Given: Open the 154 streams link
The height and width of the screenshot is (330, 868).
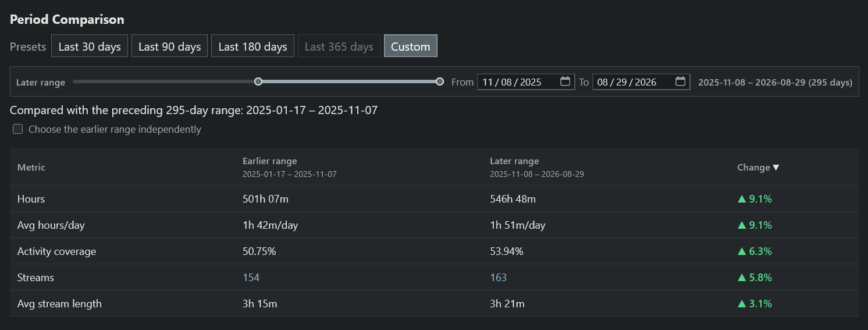Looking at the screenshot, I should pyautogui.click(x=251, y=278).
